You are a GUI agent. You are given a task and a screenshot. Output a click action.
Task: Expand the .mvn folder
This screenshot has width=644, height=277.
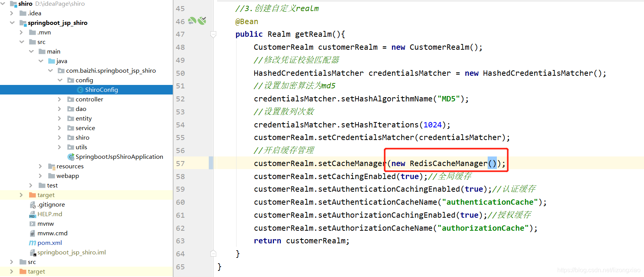21,33
